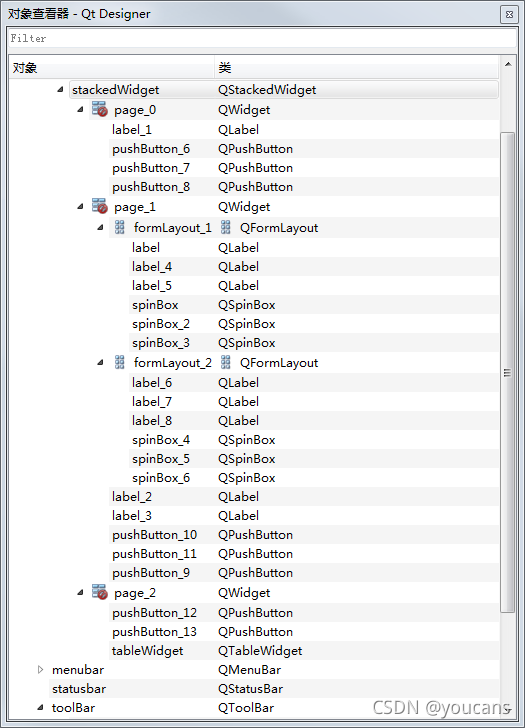Click the 对象 column header
The width and height of the screenshot is (525, 728).
[111, 68]
